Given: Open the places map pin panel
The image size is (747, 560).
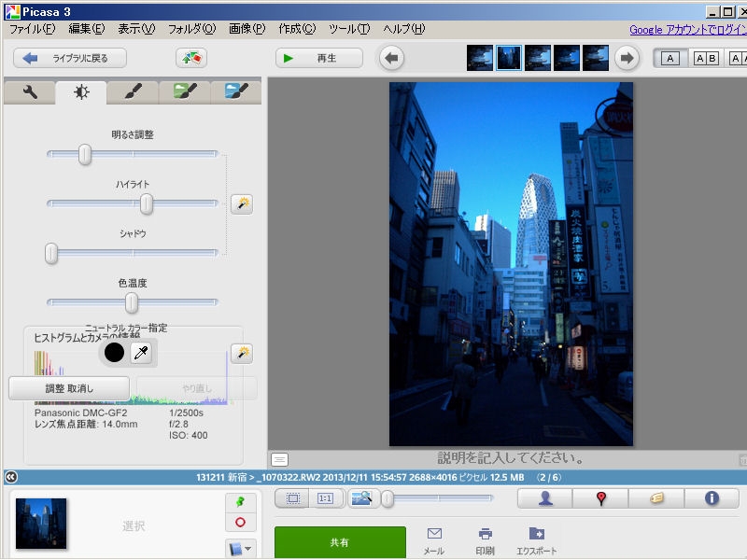Looking at the screenshot, I should pyautogui.click(x=600, y=498).
